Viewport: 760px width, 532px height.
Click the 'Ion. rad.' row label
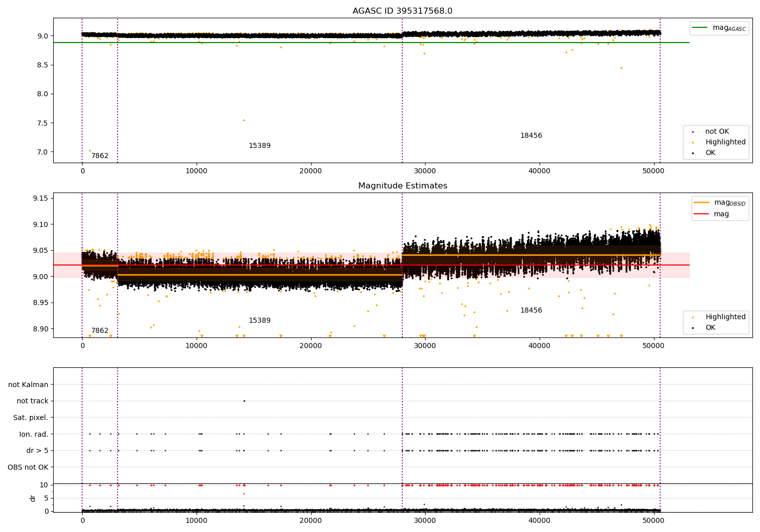pos(34,434)
